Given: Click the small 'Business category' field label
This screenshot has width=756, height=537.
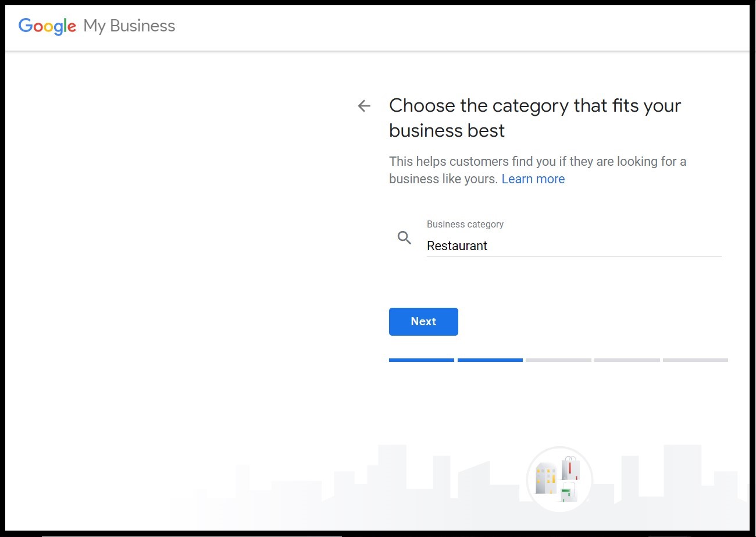Looking at the screenshot, I should 465,225.
